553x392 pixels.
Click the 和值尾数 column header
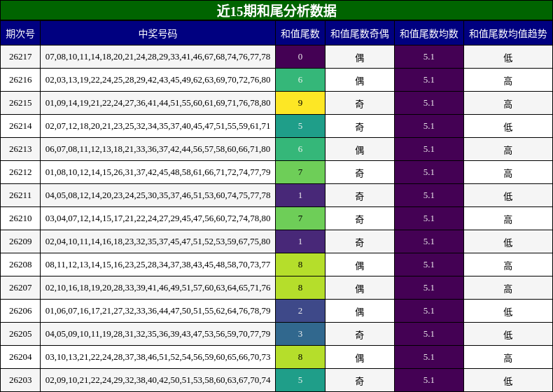(x=300, y=34)
